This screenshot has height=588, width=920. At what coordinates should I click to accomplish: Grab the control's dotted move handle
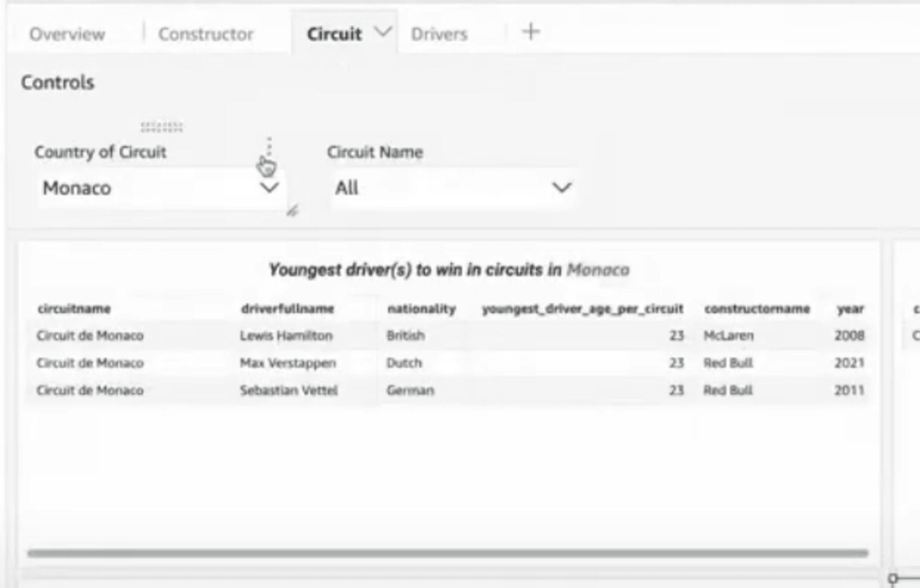(x=161, y=127)
